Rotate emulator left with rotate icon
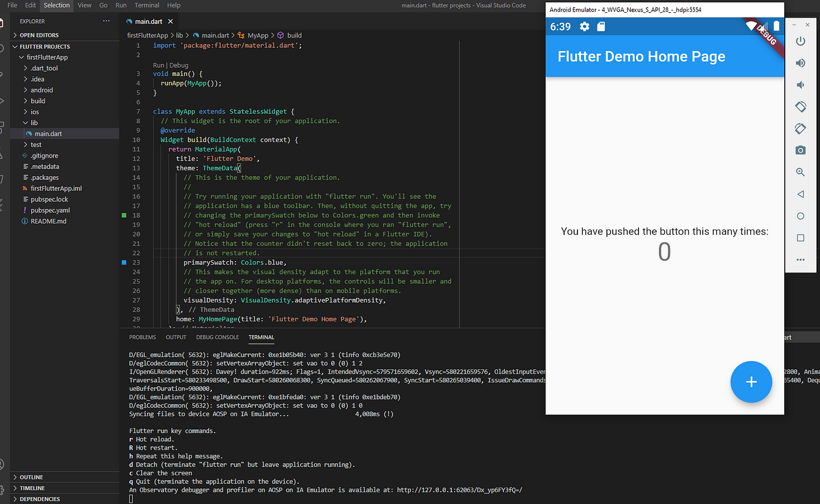 point(800,107)
